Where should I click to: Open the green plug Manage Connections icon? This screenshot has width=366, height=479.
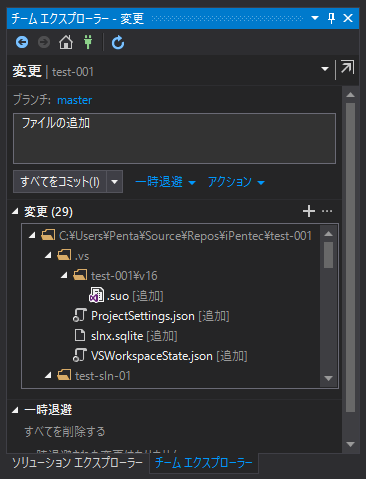click(x=88, y=42)
